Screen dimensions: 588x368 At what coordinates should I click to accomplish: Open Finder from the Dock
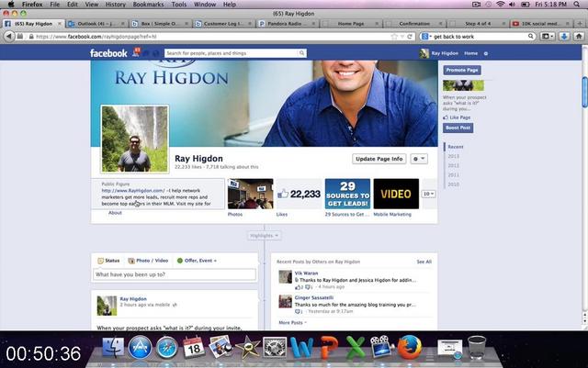(x=112, y=347)
